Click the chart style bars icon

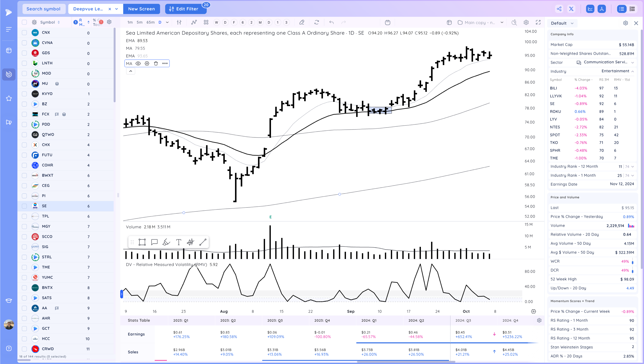click(179, 23)
